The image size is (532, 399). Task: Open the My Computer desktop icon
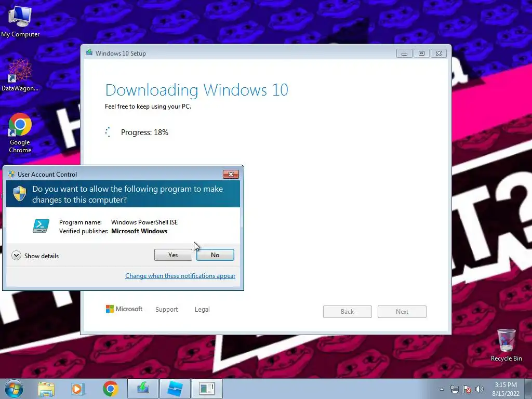(20, 21)
